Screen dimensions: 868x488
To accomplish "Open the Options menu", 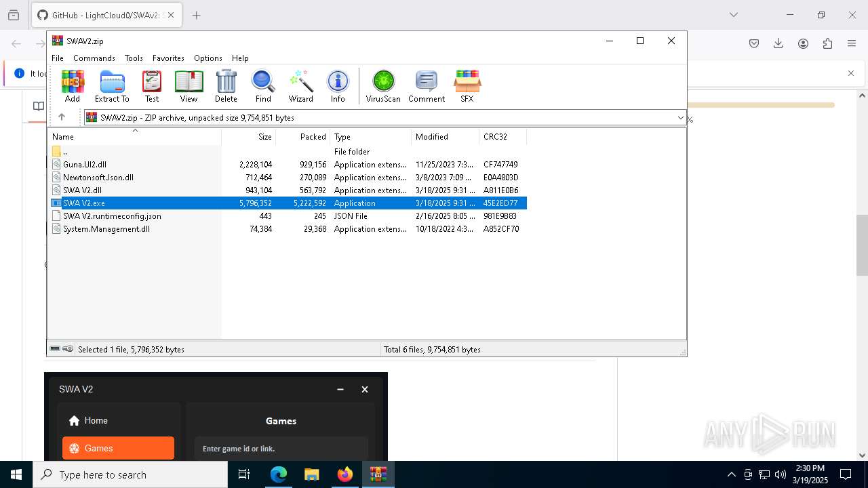I will click(x=208, y=58).
